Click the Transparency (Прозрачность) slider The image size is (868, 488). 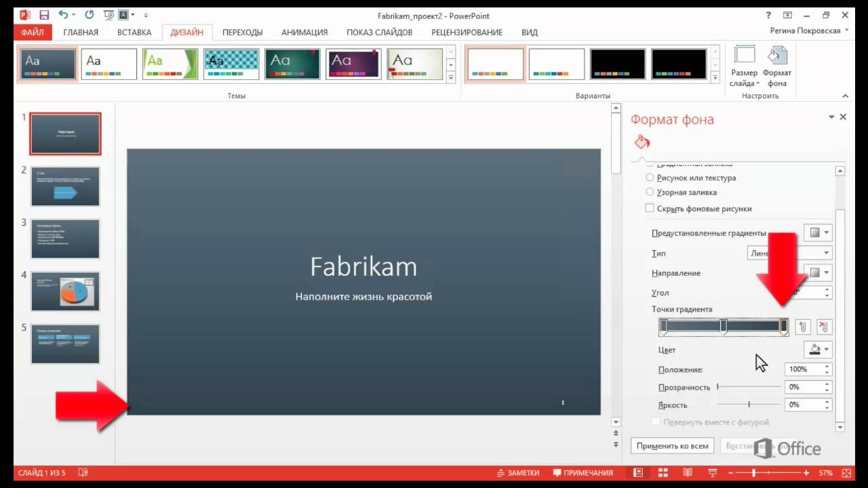[x=749, y=387]
